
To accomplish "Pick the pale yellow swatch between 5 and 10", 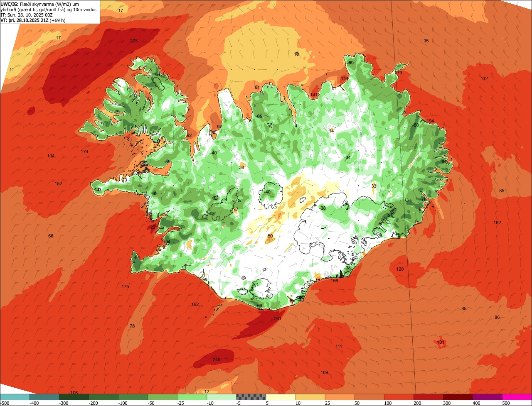I will point(281,397).
